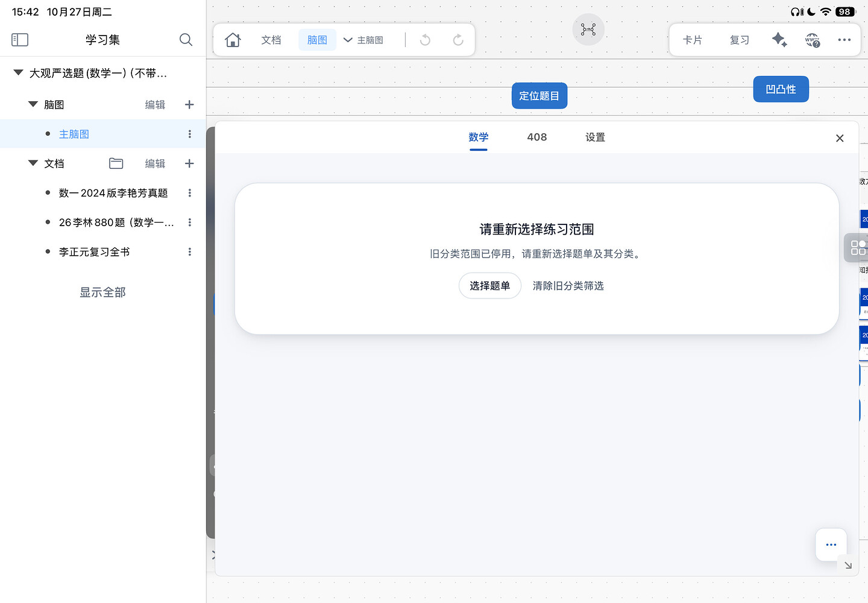Open the grid widget on right edge
The height and width of the screenshot is (603, 868).
pyautogui.click(x=857, y=247)
